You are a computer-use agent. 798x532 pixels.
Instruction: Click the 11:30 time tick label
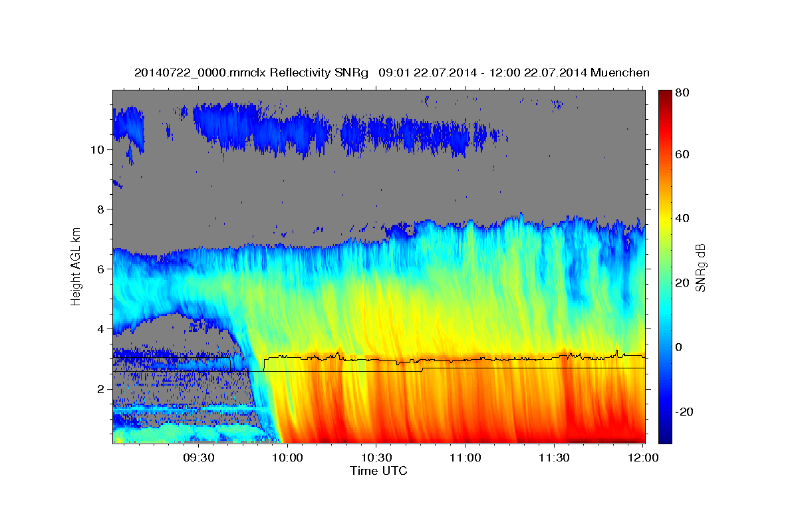coord(555,458)
